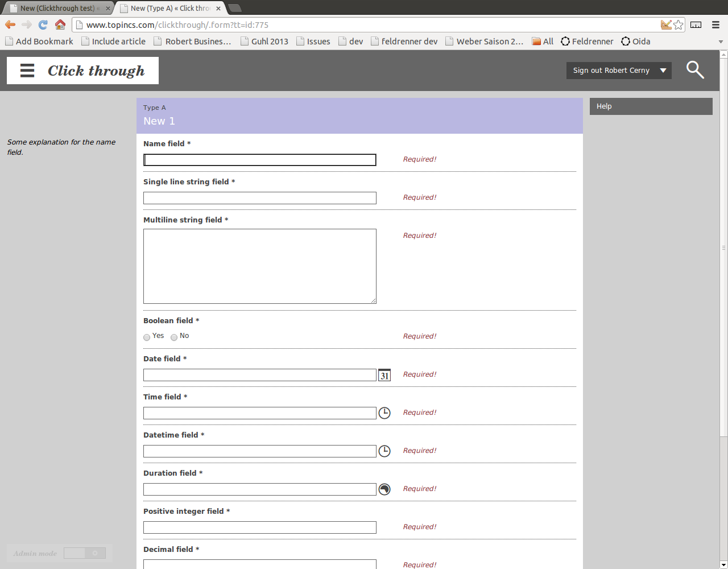Open the Feldrenner bookmark

tap(587, 42)
